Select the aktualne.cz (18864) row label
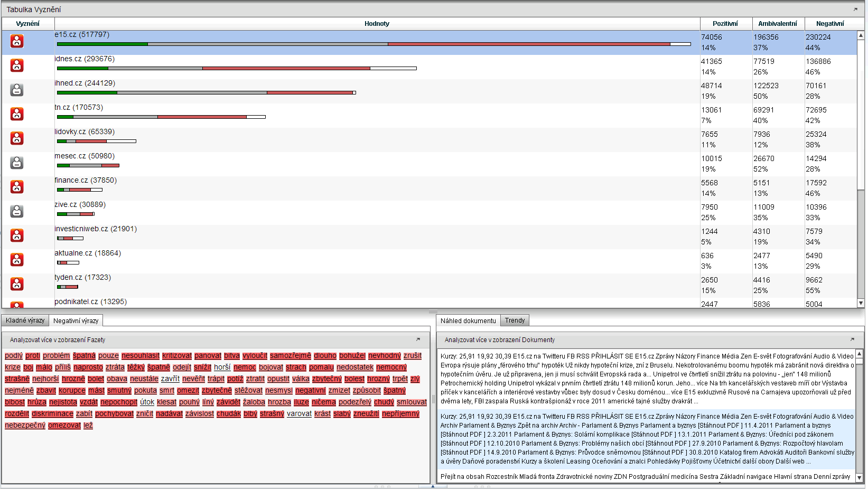Viewport: 868px width, 491px height. point(88,253)
